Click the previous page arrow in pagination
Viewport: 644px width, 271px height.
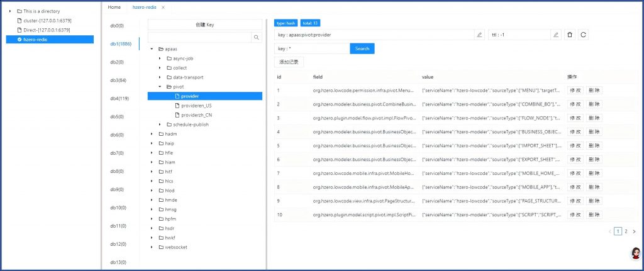point(610,231)
